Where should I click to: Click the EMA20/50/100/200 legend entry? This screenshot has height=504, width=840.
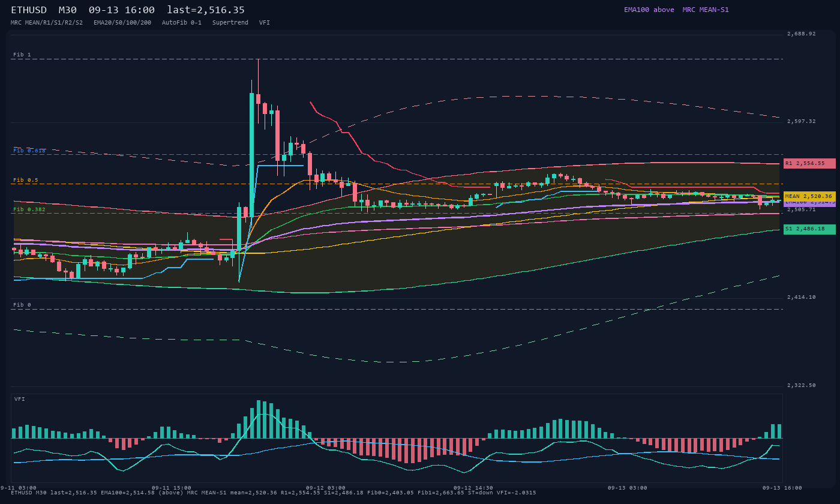[x=122, y=23]
